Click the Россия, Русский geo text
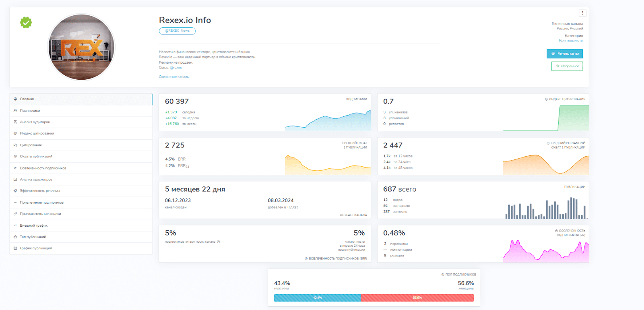The height and width of the screenshot is (310, 644). click(570, 29)
